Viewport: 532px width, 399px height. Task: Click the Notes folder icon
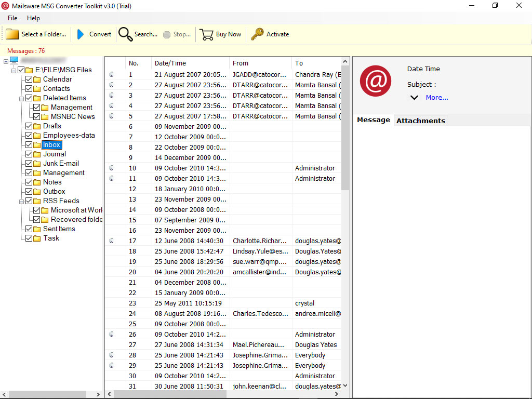point(37,182)
